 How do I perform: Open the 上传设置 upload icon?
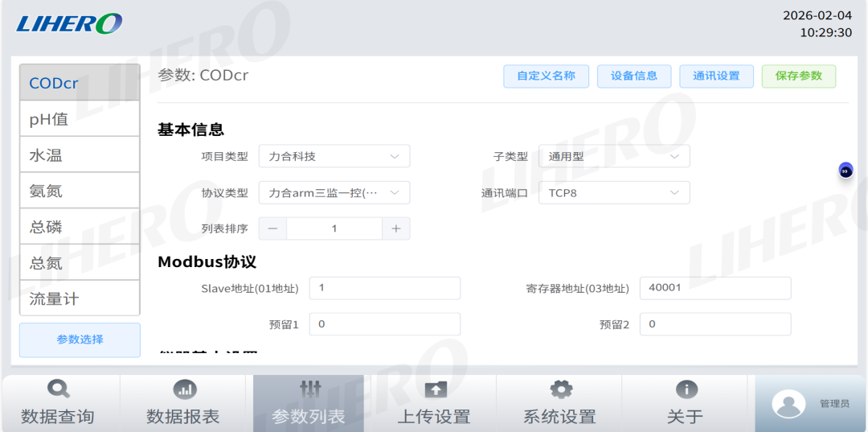(435, 389)
